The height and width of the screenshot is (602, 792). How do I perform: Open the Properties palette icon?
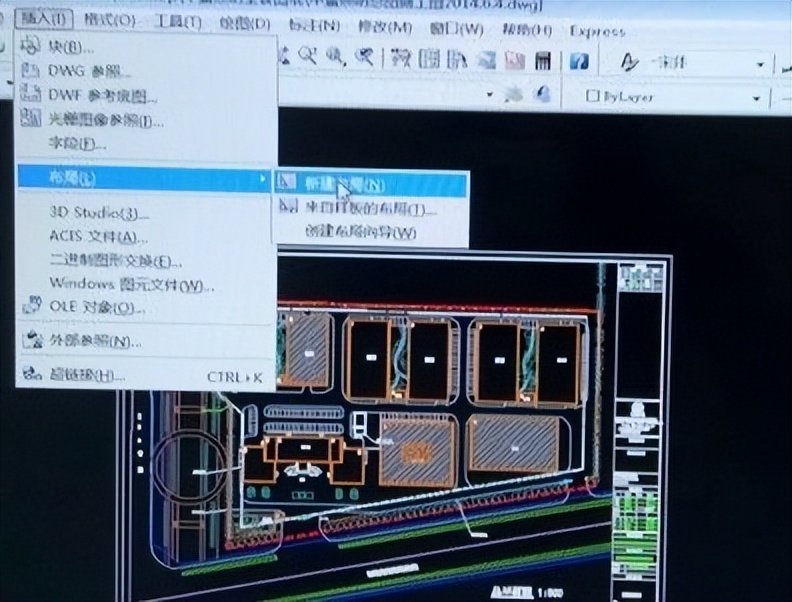[402, 59]
